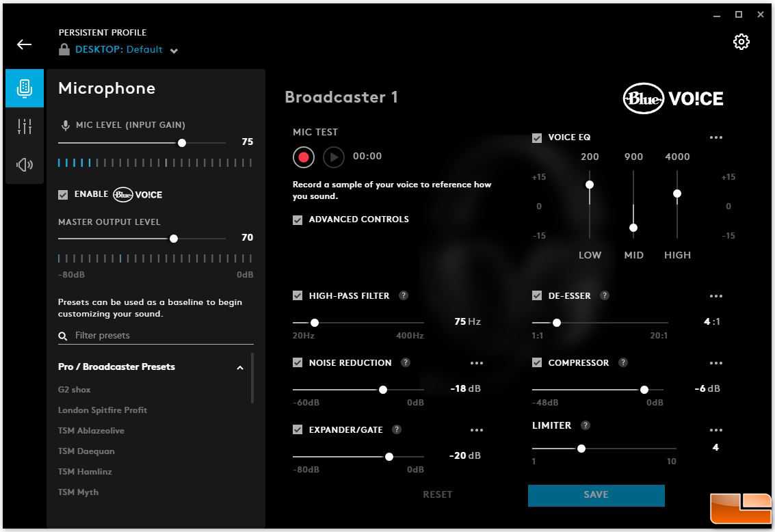The height and width of the screenshot is (532, 775).
Task: Click the padlock icon beside DESKTOP profile
Action: pos(64,49)
